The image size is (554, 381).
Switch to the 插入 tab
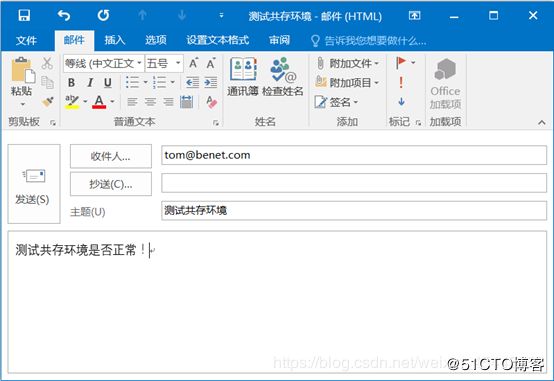pos(114,40)
